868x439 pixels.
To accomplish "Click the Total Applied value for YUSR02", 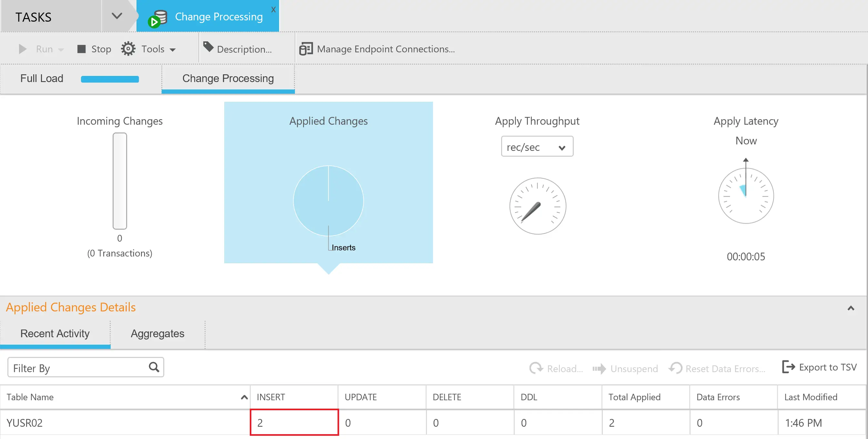I will 646,423.
